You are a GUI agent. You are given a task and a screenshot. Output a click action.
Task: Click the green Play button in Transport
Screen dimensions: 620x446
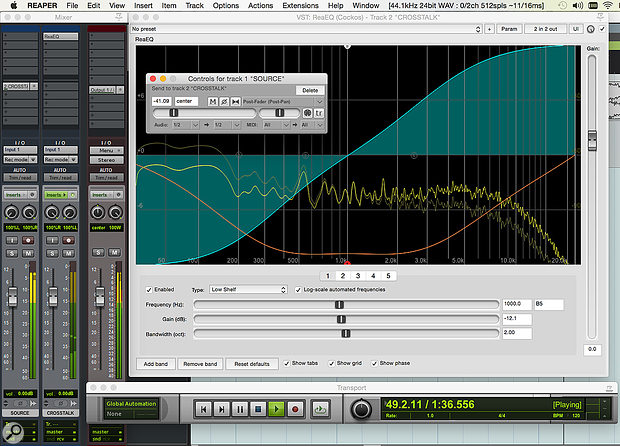pyautogui.click(x=276, y=409)
